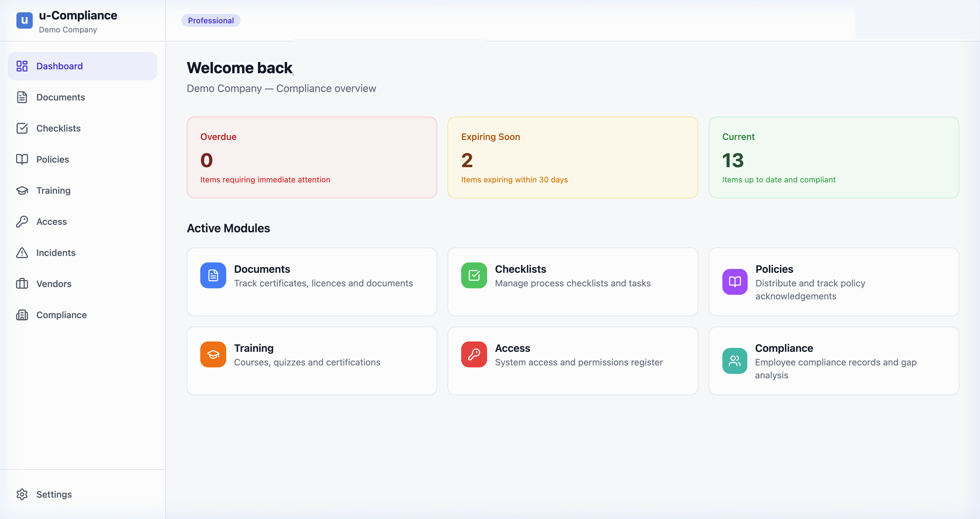Viewport: 980px width, 519px height.
Task: Select the red Access key module icon
Action: pos(474,354)
